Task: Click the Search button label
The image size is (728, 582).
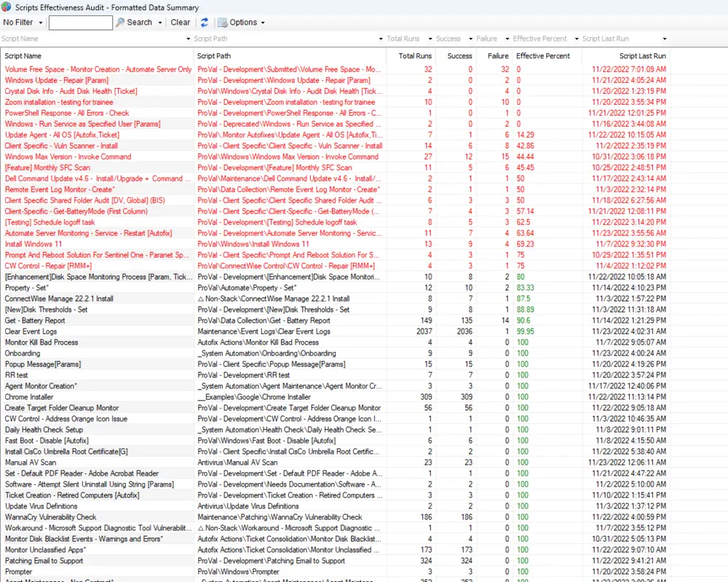Action: 139,23
